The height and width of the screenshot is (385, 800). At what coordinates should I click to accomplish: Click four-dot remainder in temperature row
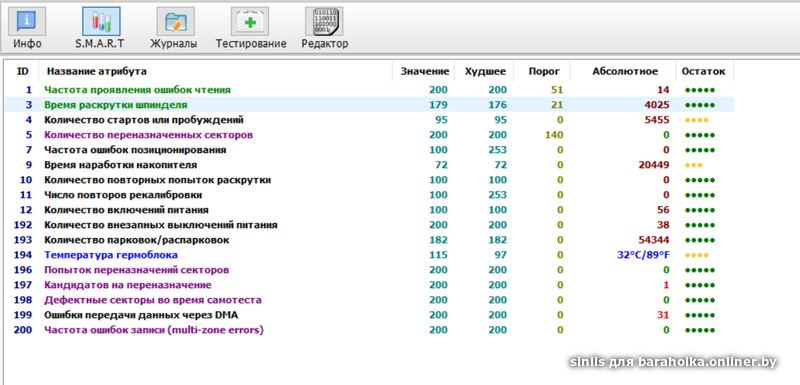click(x=696, y=255)
